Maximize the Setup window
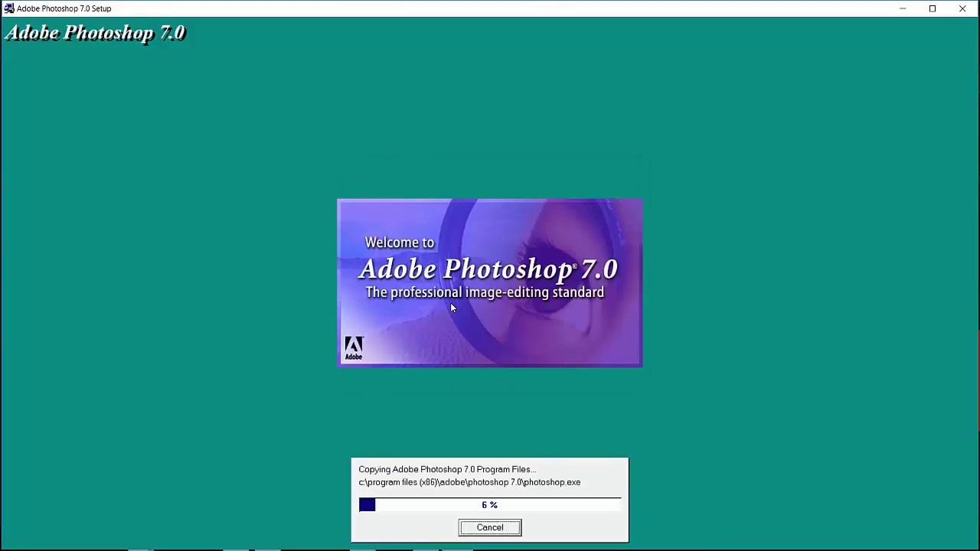Image resolution: width=980 pixels, height=551 pixels. (933, 8)
